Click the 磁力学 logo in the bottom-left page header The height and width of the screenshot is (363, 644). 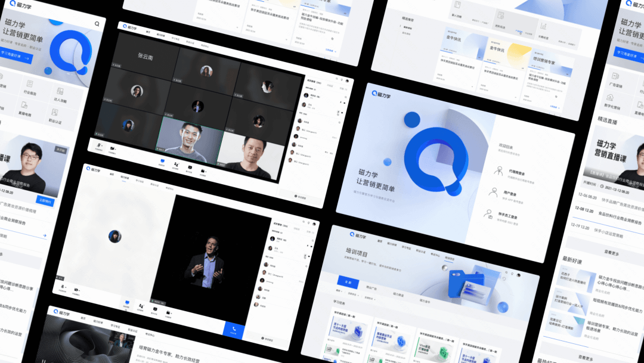point(61,312)
